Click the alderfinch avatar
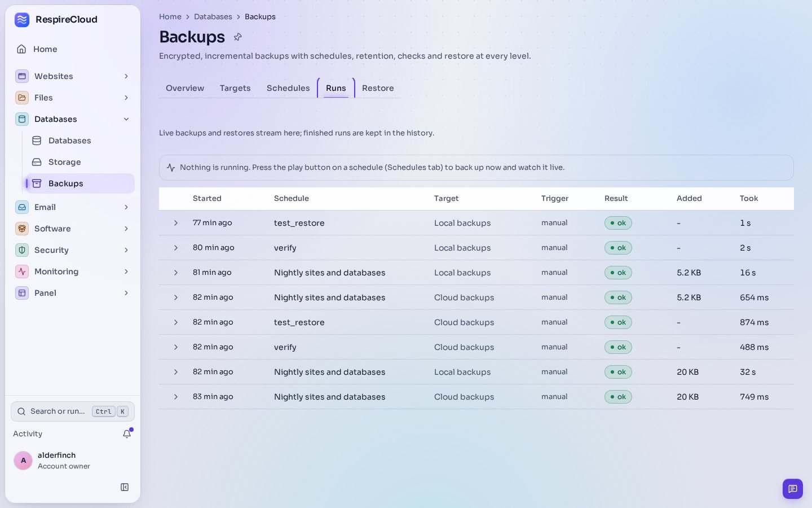This screenshot has height=508, width=812. coord(23,461)
